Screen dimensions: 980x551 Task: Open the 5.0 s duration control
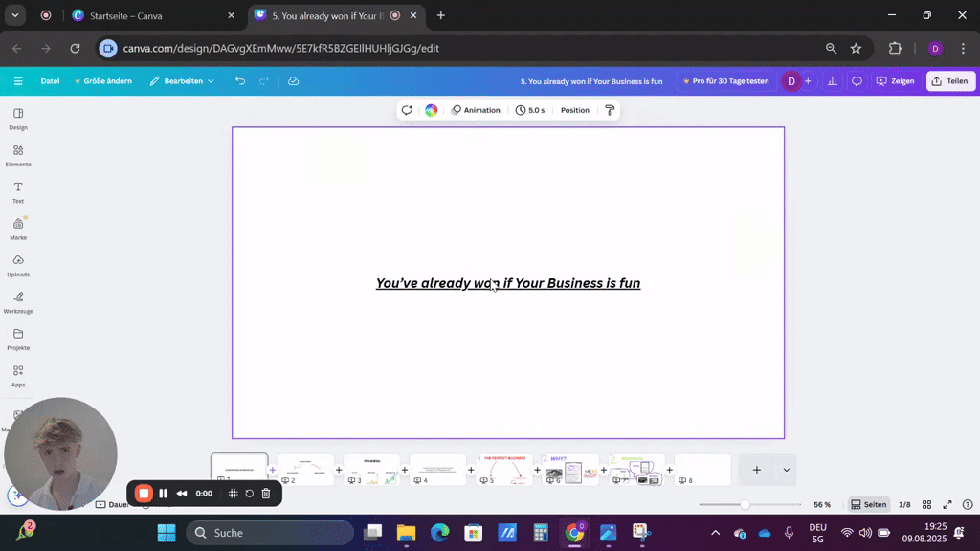coord(531,109)
